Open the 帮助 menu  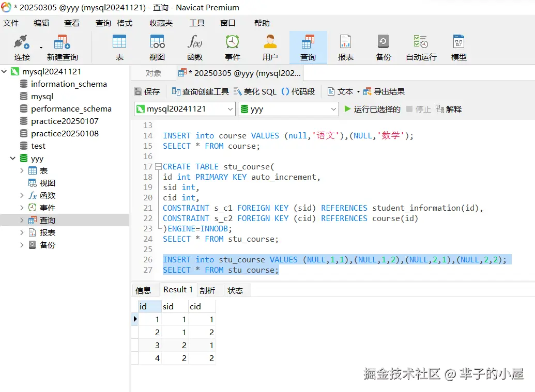pyautogui.click(x=262, y=23)
